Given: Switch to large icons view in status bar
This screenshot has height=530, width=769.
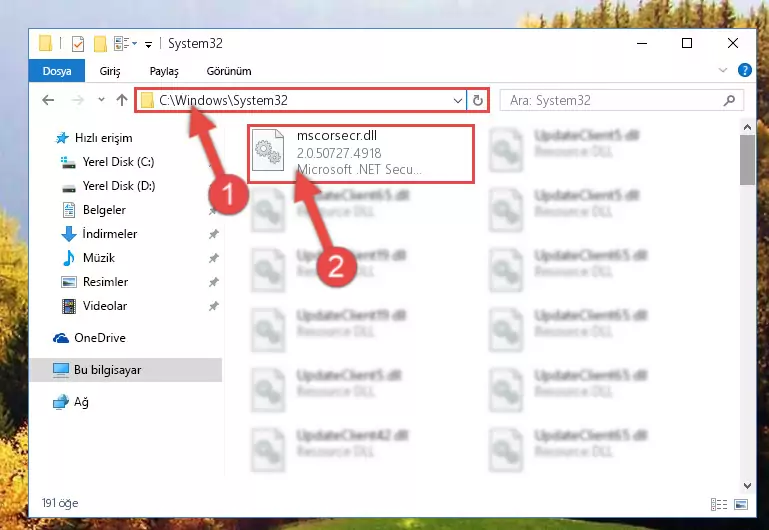Looking at the screenshot, I should [741, 504].
